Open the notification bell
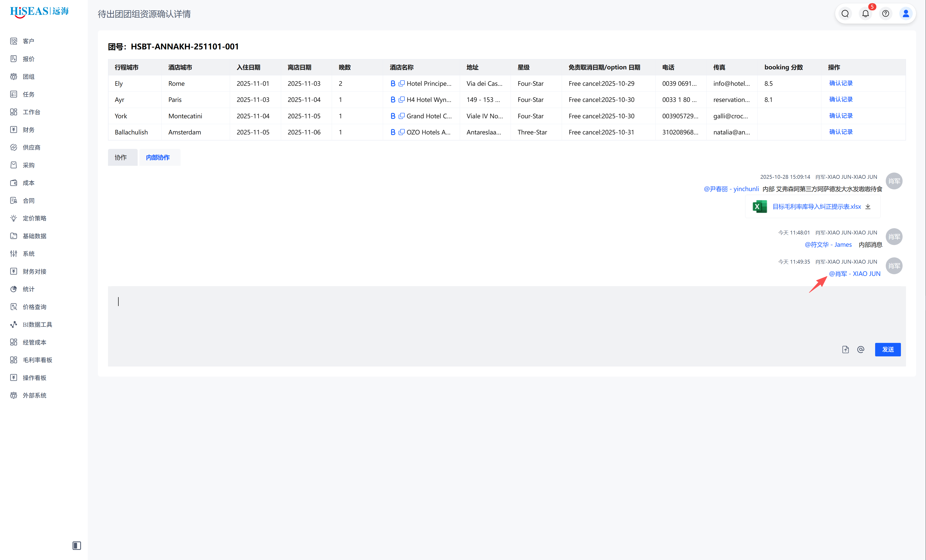 (x=865, y=14)
